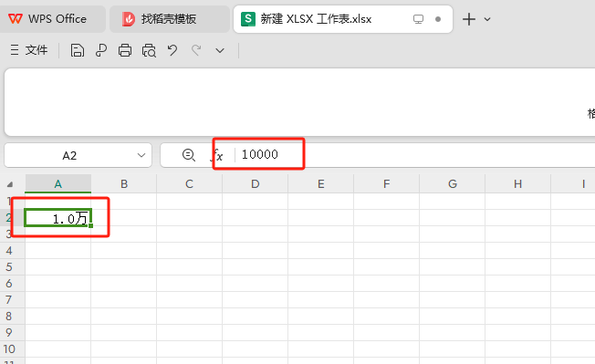
Task: Click cell A2 containing 1.0万
Action: (58, 218)
